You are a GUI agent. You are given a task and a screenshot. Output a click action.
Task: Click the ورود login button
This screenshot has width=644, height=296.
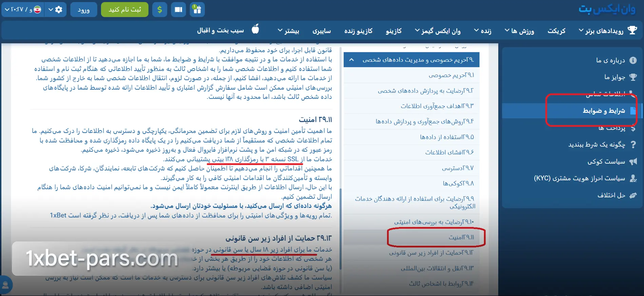coord(84,9)
